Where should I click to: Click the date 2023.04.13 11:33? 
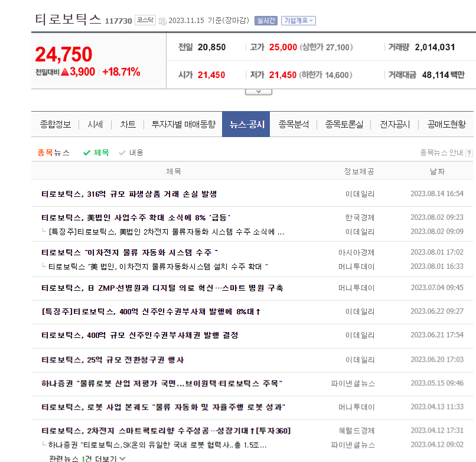(437, 407)
